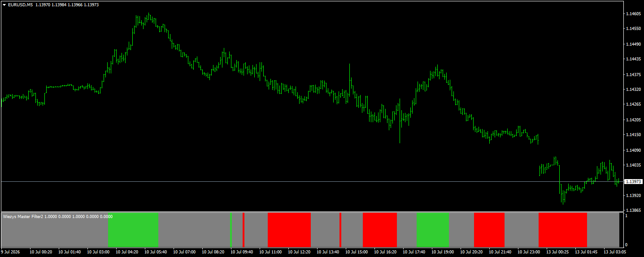Click the 10 Jul 17:40 time label
The width and height of the screenshot is (644, 257).
(414, 252)
